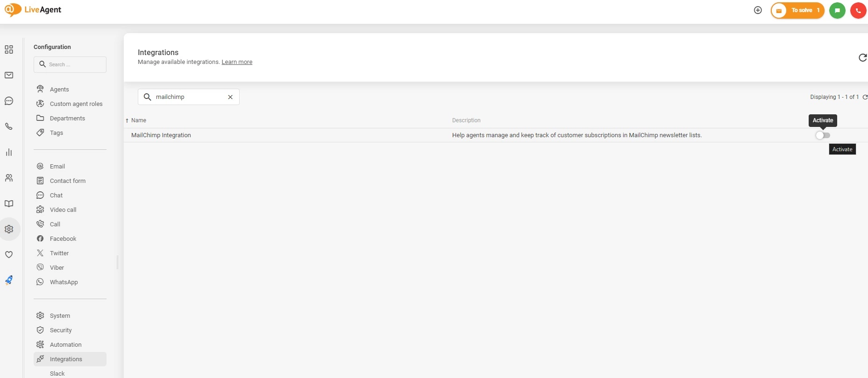Click the plus create new icon
868x378 pixels.
(x=758, y=10)
